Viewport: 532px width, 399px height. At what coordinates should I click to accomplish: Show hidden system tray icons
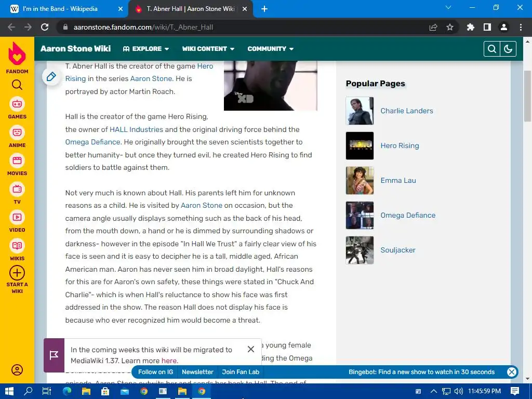pos(433,391)
